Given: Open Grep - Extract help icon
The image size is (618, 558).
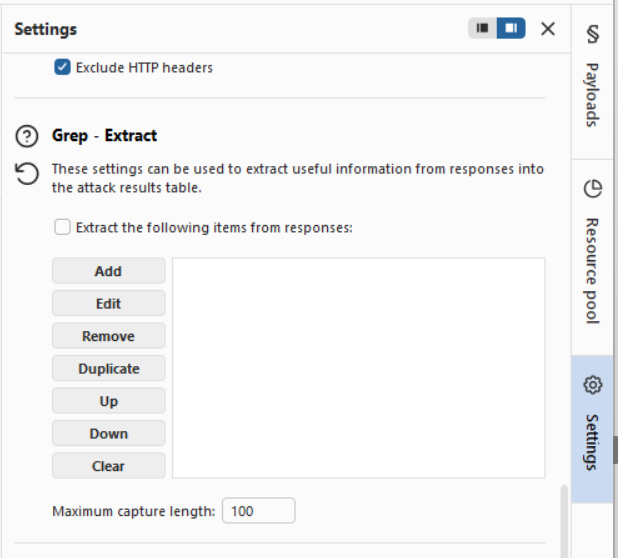Looking at the screenshot, I should pos(27,136).
